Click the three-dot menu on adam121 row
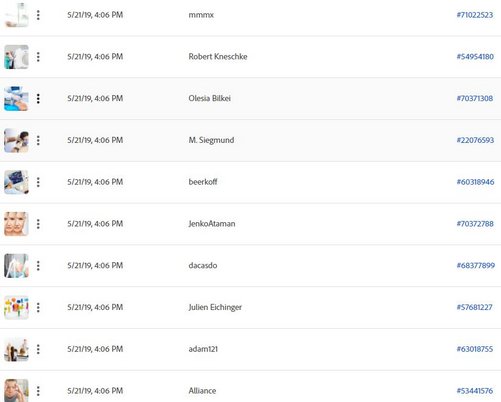Image resolution: width=501 pixels, height=402 pixels. coord(38,349)
